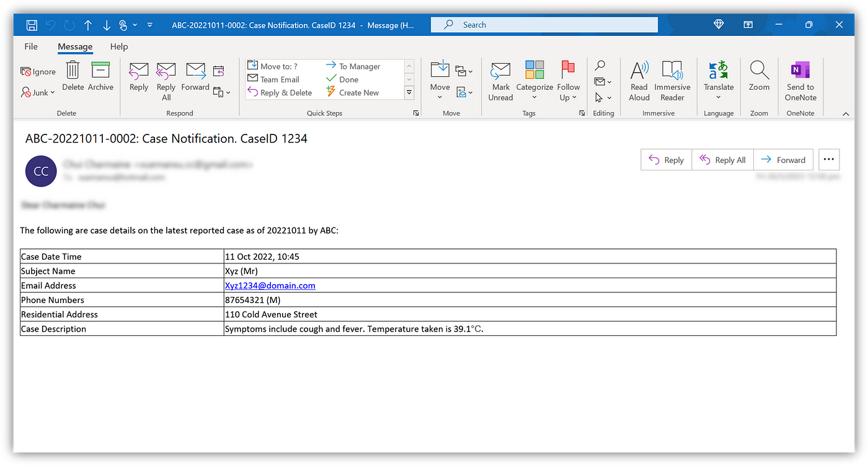Open the Actions dropdown icon
868x466 pixels.
pyautogui.click(x=464, y=92)
